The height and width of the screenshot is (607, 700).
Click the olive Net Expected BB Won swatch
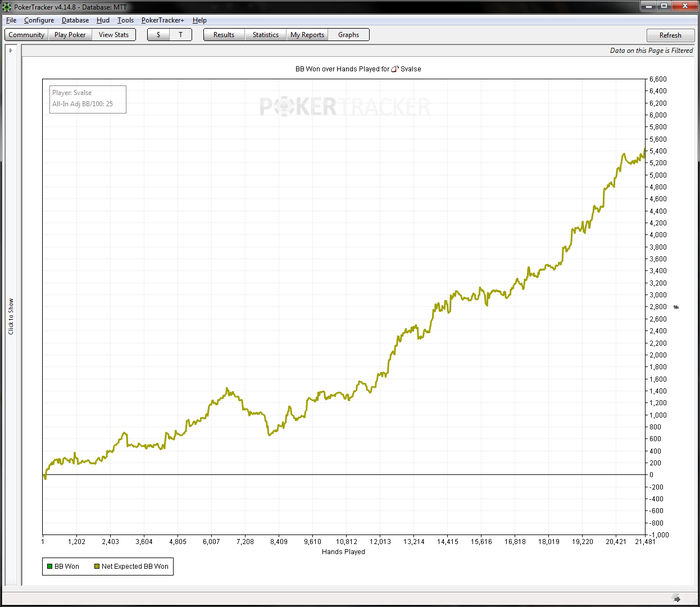point(96,566)
